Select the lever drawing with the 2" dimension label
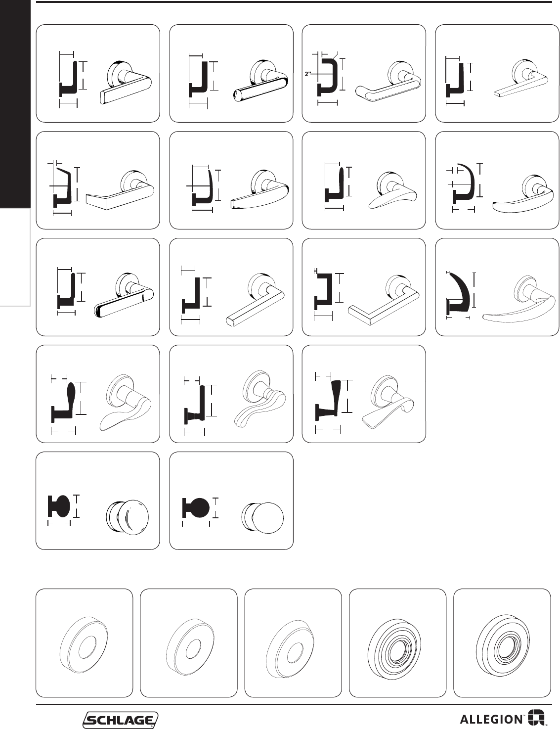 364,73
